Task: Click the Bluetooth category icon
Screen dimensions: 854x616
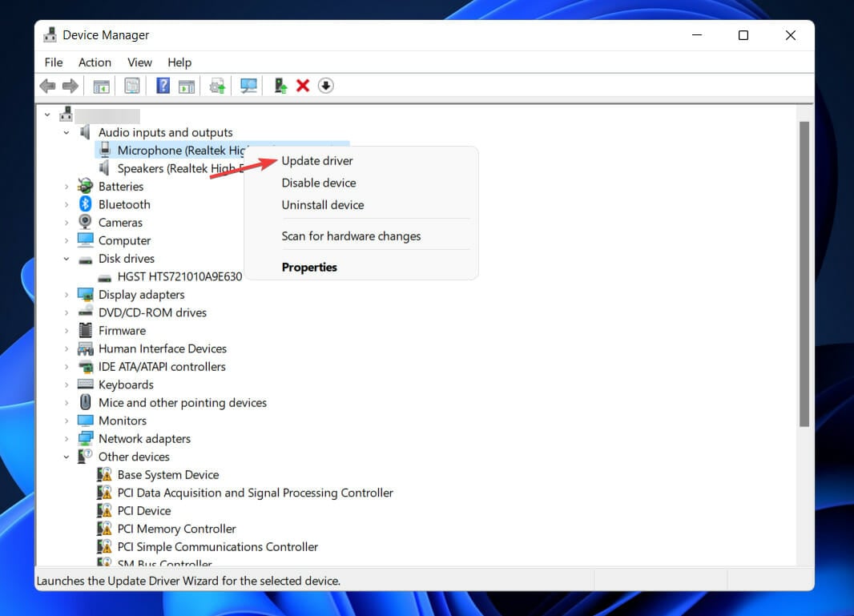Action: pos(85,204)
